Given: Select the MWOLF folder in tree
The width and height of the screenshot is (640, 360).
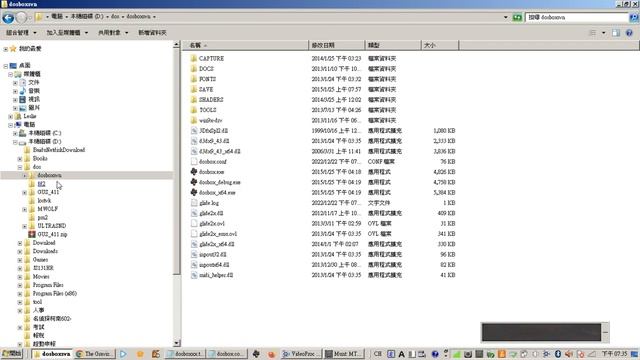Looking at the screenshot, I should point(48,209).
